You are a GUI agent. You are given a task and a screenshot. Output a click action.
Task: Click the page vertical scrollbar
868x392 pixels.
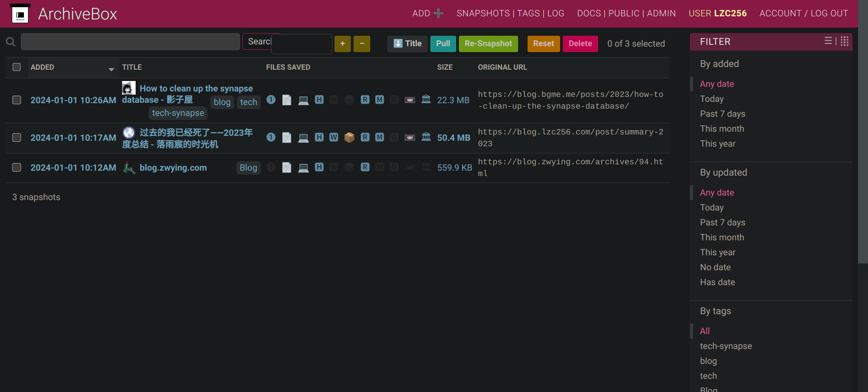click(x=863, y=136)
